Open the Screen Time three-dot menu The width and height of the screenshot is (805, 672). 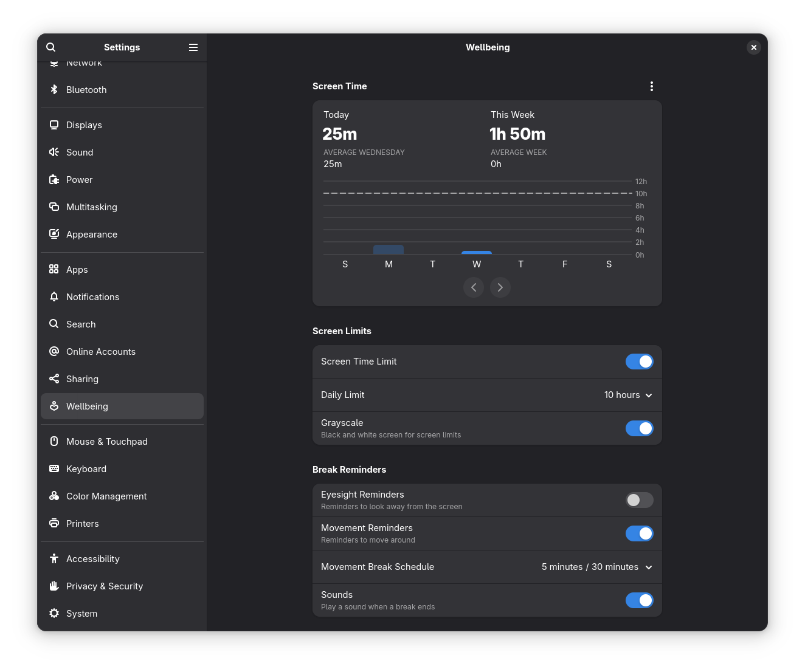(x=651, y=86)
